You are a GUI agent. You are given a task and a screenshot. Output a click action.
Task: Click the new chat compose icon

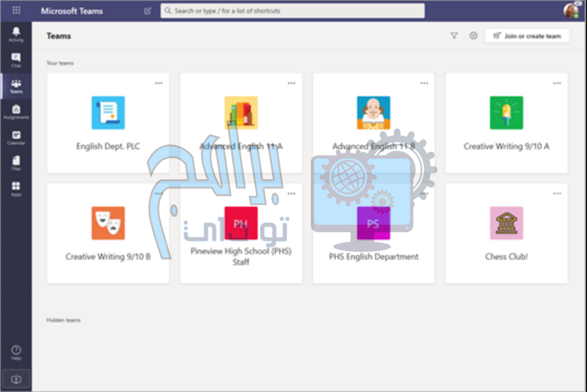click(147, 11)
